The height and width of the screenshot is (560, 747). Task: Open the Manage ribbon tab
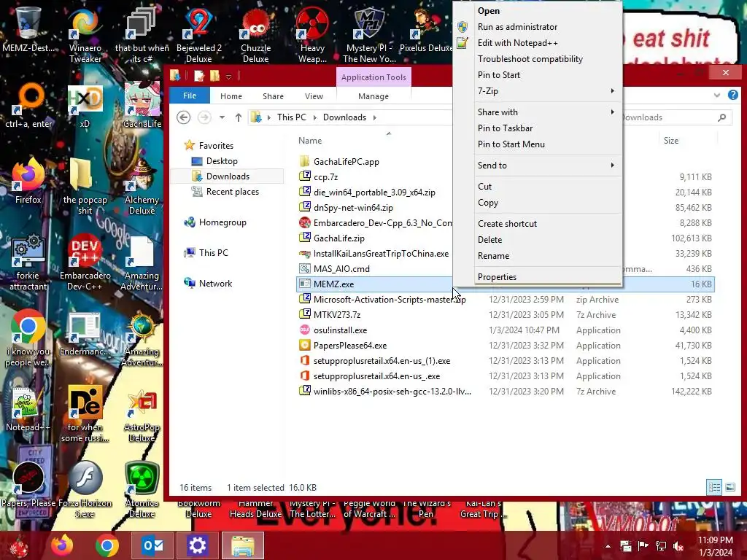(373, 96)
